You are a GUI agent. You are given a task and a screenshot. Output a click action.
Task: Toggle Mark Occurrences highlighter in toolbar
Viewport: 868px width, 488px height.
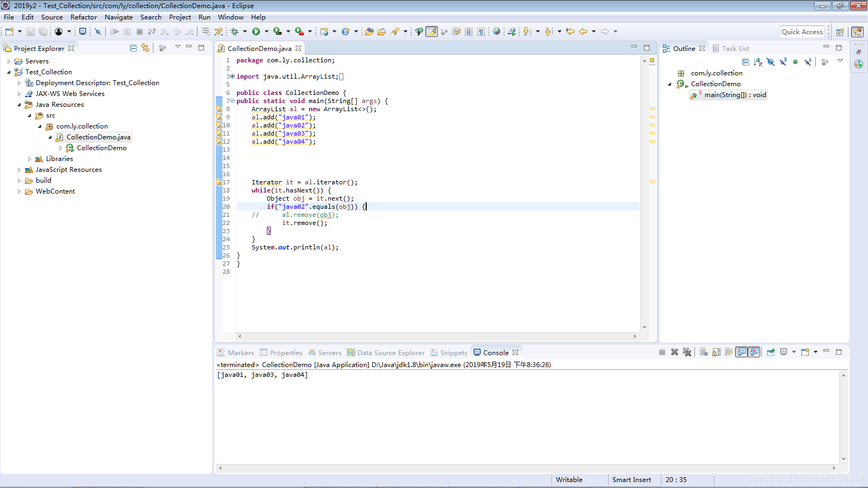(431, 31)
